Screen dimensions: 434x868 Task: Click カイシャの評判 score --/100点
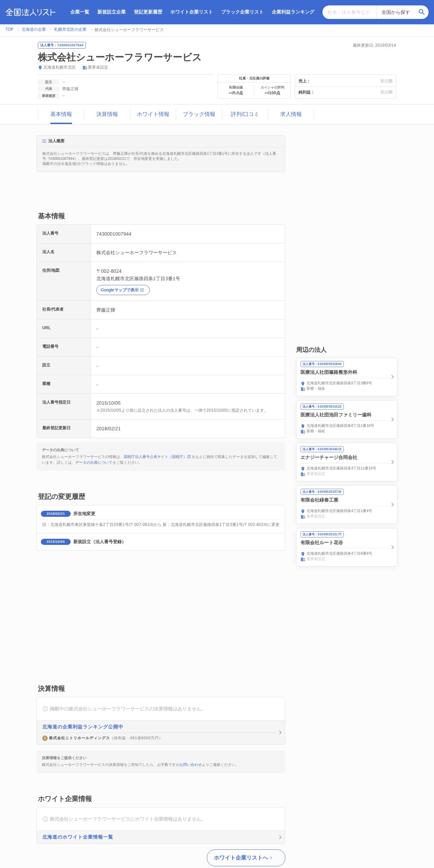[x=272, y=93]
